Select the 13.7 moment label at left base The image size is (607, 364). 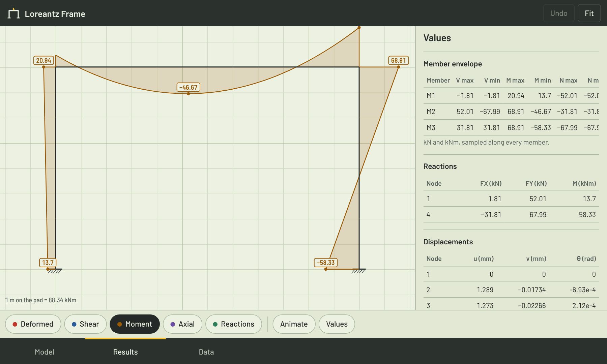48,263
